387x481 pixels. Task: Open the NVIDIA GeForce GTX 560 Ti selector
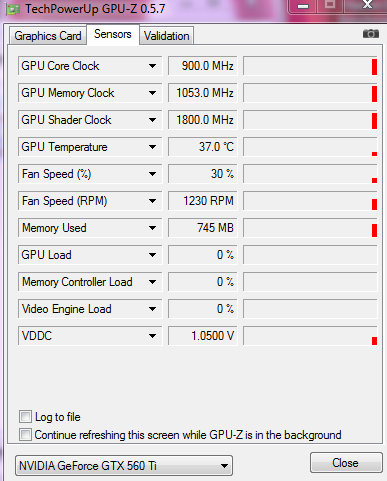[124, 465]
